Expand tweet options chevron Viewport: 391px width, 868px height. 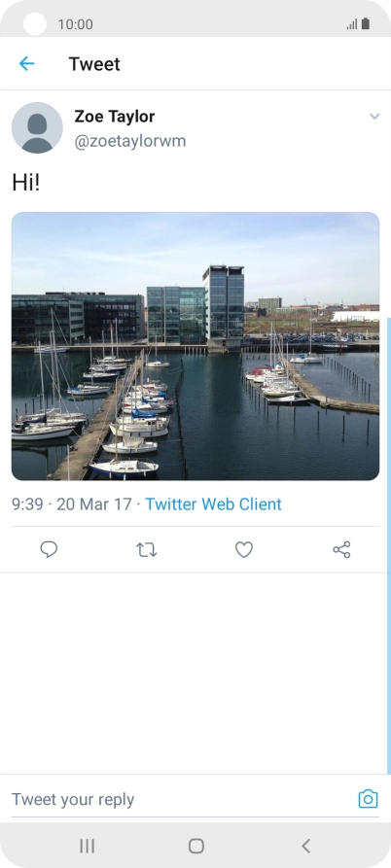click(374, 117)
